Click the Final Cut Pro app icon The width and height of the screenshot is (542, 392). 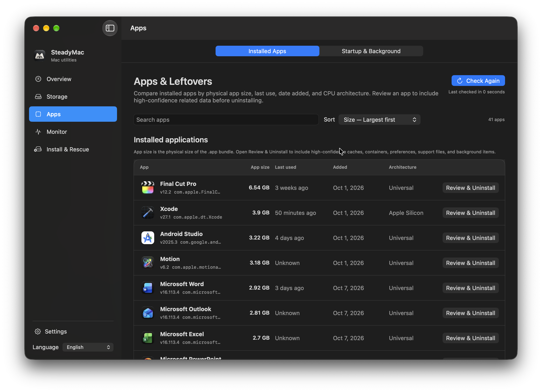click(148, 188)
